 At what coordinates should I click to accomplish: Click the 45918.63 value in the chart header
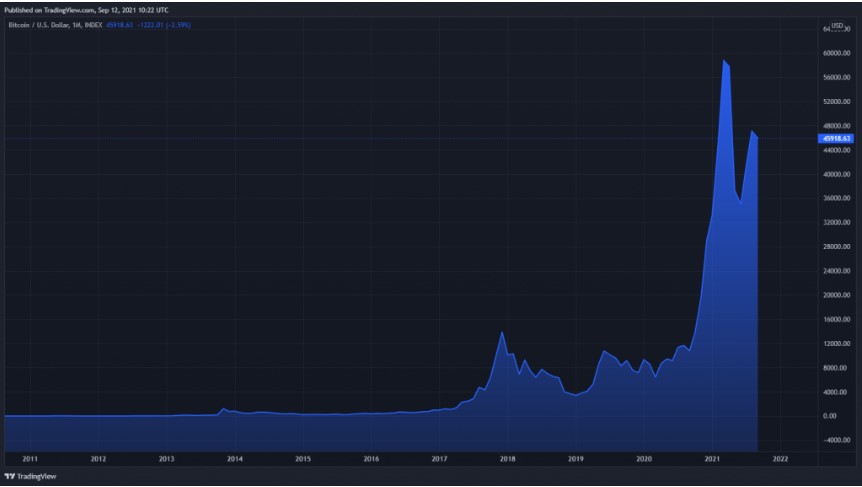pyautogui.click(x=119, y=25)
